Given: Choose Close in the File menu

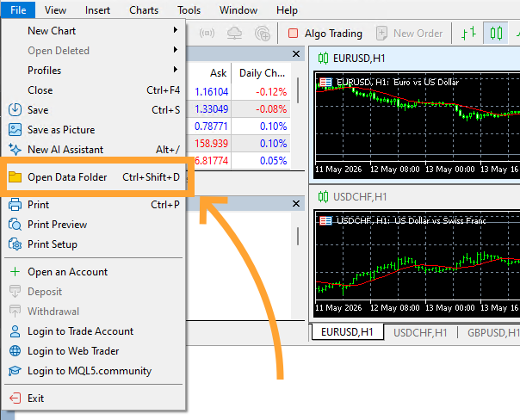Looking at the screenshot, I should click(94, 90).
